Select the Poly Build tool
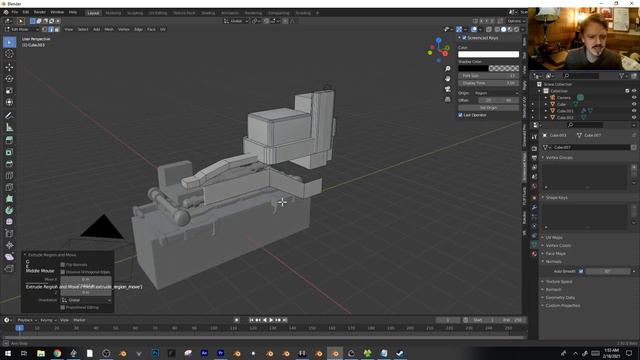640x360 pixels. click(x=9, y=199)
